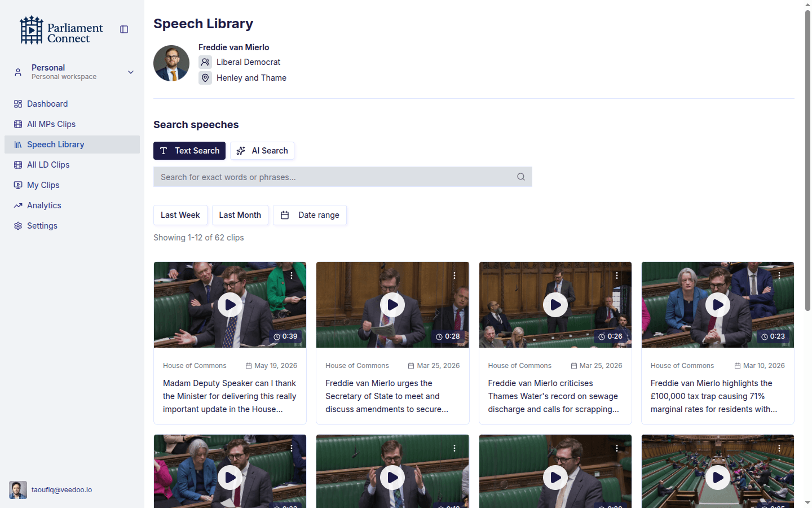
Task: Select Speech Library in sidebar
Action: tap(72, 144)
